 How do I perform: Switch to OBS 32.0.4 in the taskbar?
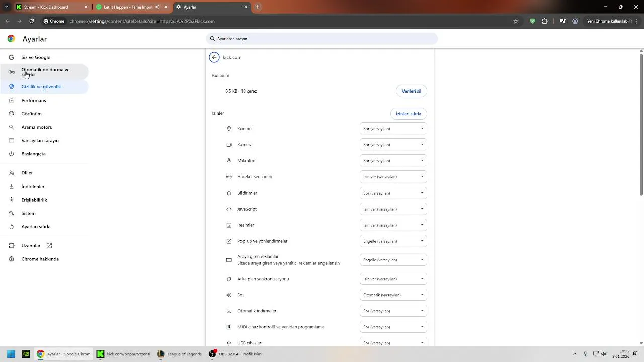[x=236, y=354]
